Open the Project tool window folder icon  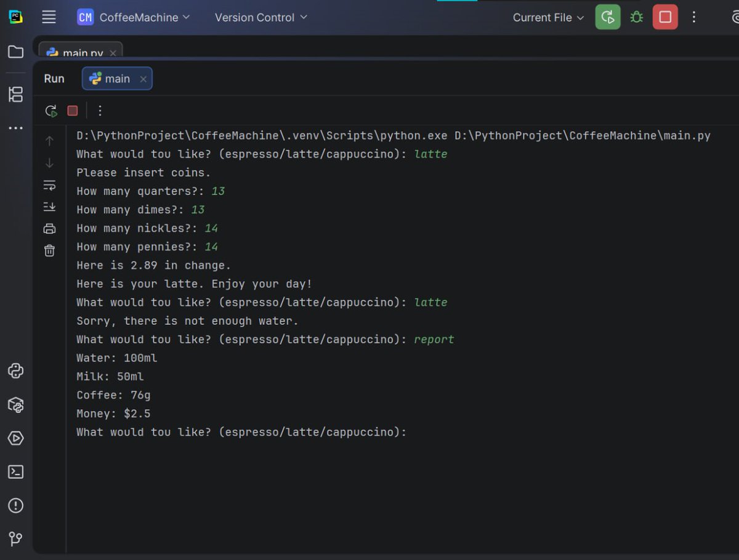coord(15,52)
